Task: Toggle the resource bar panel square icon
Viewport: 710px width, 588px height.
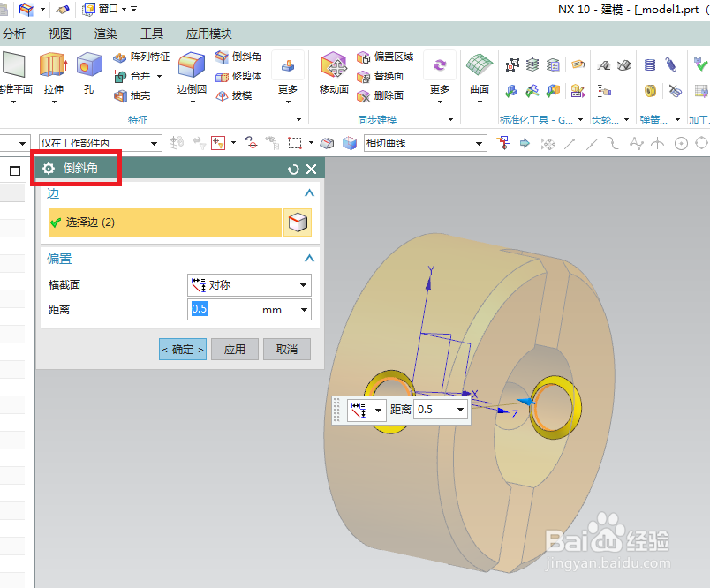Action: click(x=15, y=170)
